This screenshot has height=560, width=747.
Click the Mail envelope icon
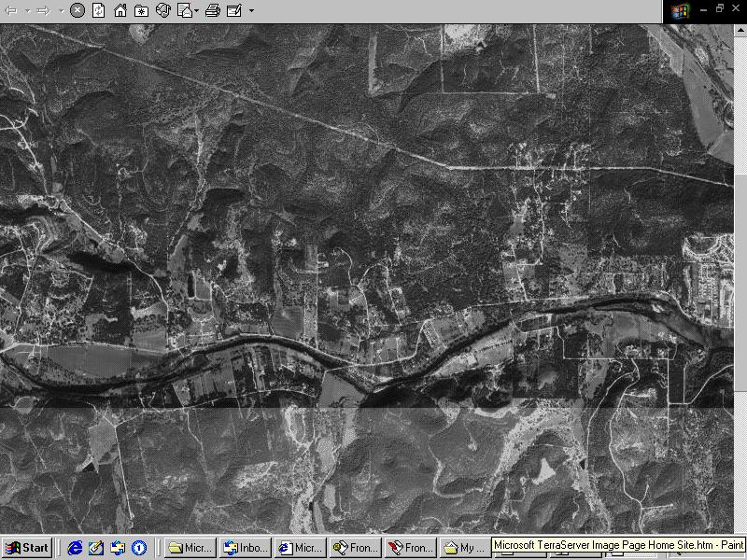coord(184,11)
